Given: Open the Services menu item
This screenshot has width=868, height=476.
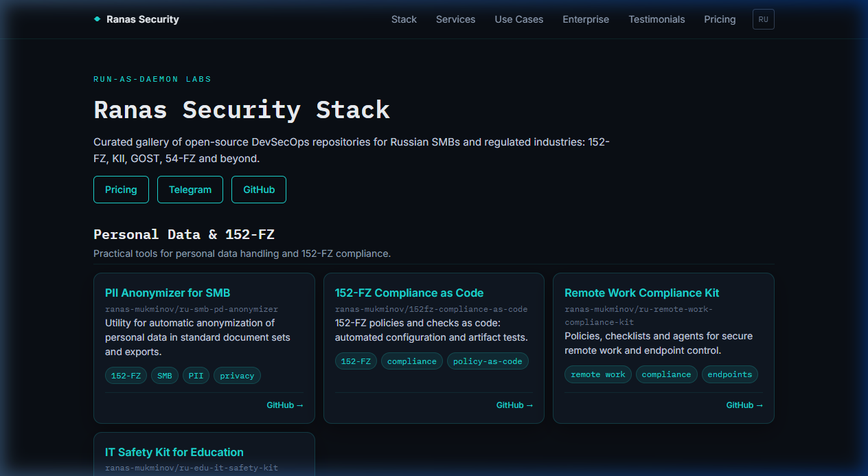Looking at the screenshot, I should tap(455, 19).
